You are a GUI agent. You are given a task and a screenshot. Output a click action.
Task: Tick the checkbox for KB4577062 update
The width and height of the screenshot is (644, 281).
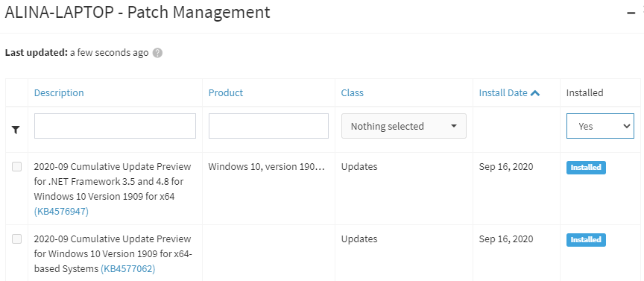[17, 239]
